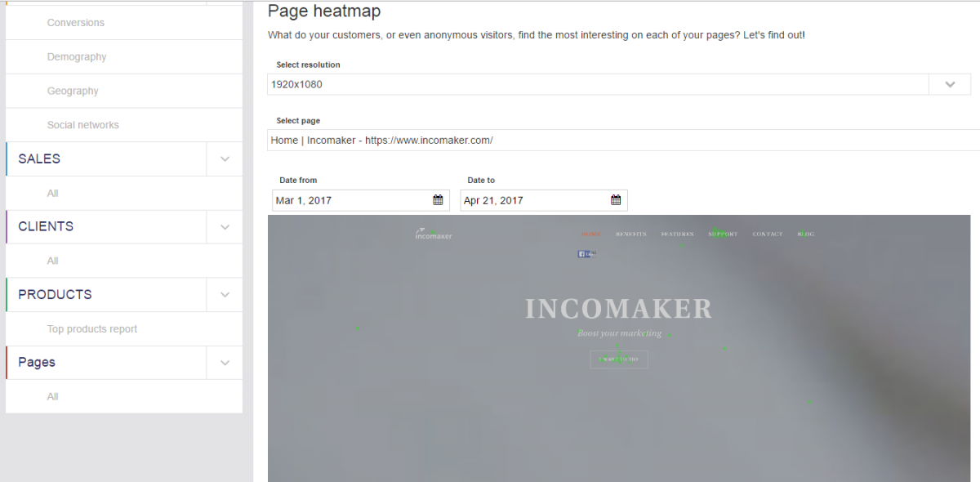This screenshot has height=482, width=980.
Task: Select the CLIENTS section header
Action: pos(106,227)
